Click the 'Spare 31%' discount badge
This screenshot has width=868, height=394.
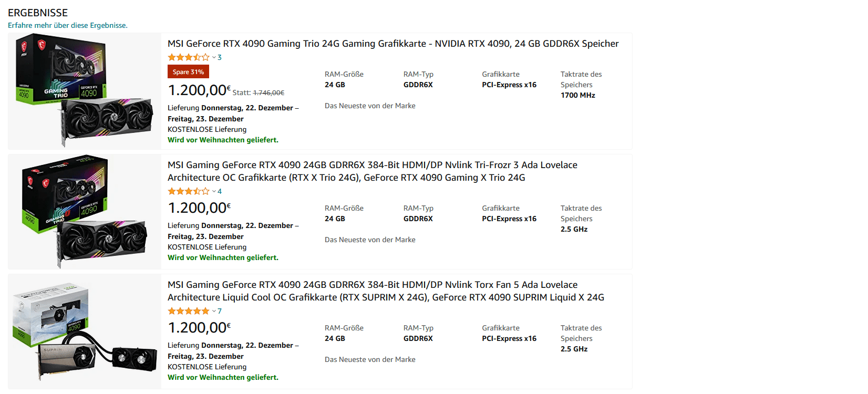pyautogui.click(x=188, y=72)
